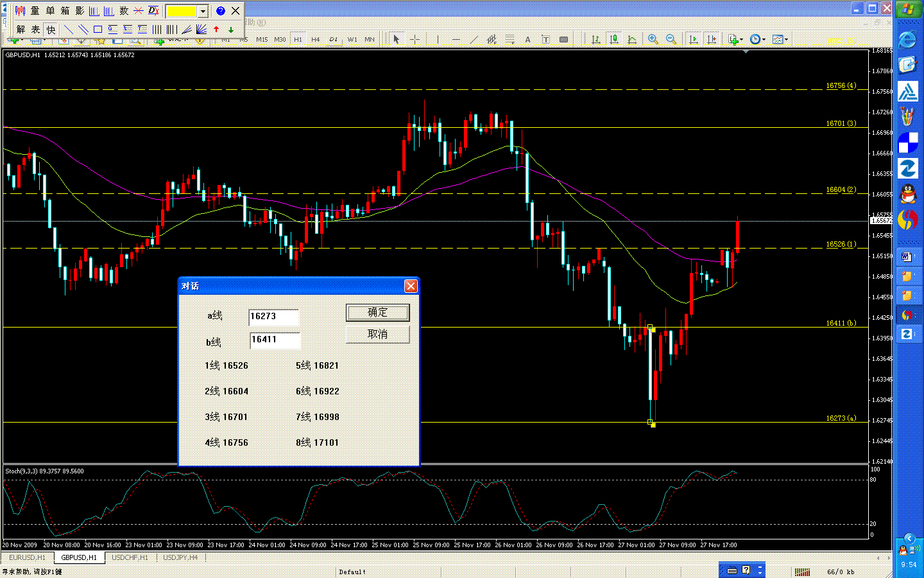Click the 影 button in floating toolbar

click(x=80, y=11)
